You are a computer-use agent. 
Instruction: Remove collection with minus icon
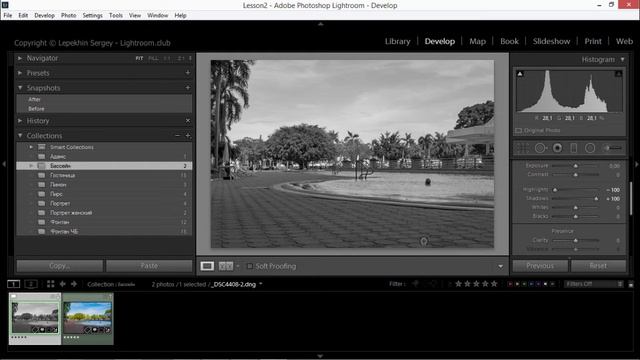pos(177,135)
